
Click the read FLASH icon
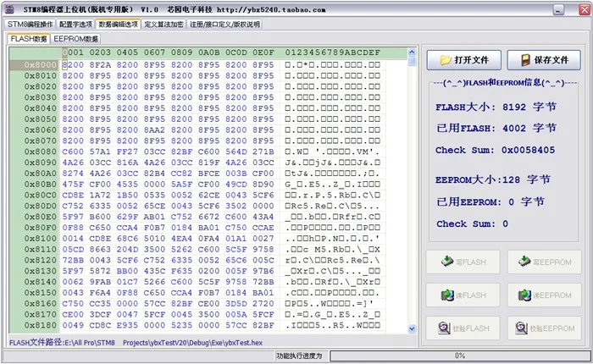click(446, 295)
